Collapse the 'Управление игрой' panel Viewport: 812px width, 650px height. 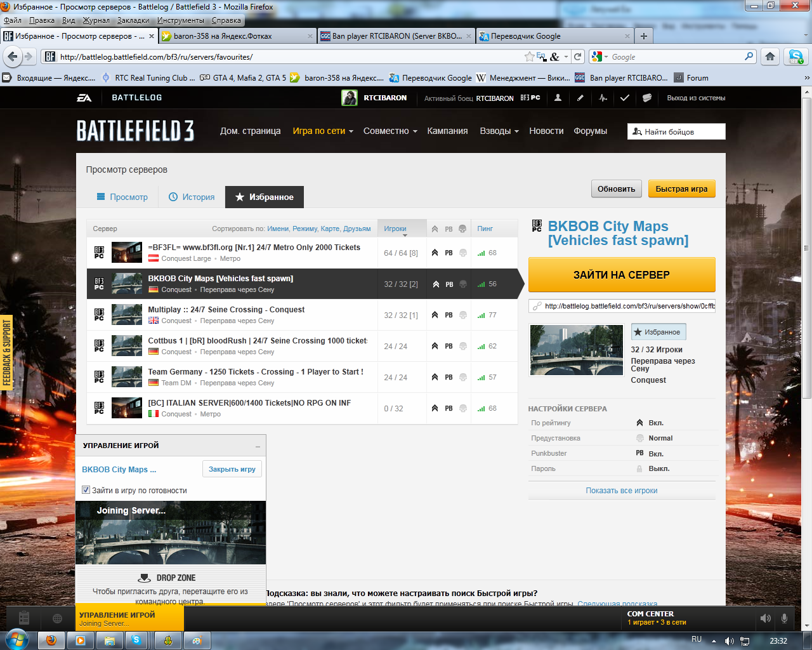258,446
